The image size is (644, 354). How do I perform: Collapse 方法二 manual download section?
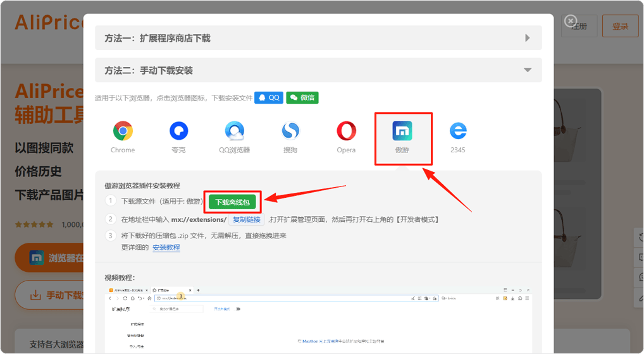point(318,70)
